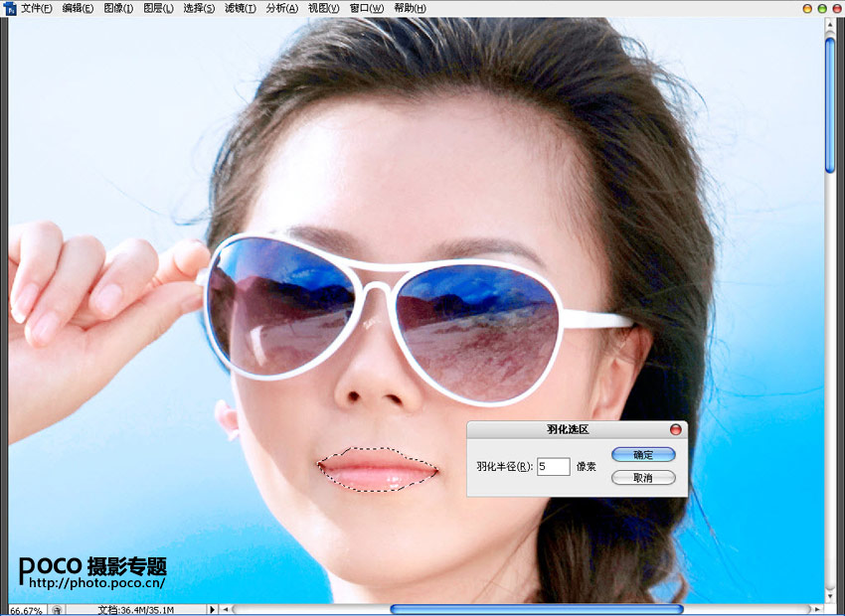This screenshot has width=845, height=616.
Task: Click the horizontal scrollbar left arrow
Action: [224, 610]
